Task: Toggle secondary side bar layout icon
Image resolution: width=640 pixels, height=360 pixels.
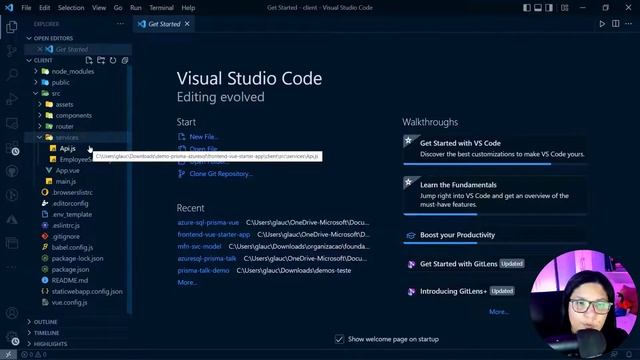Action: (549, 7)
